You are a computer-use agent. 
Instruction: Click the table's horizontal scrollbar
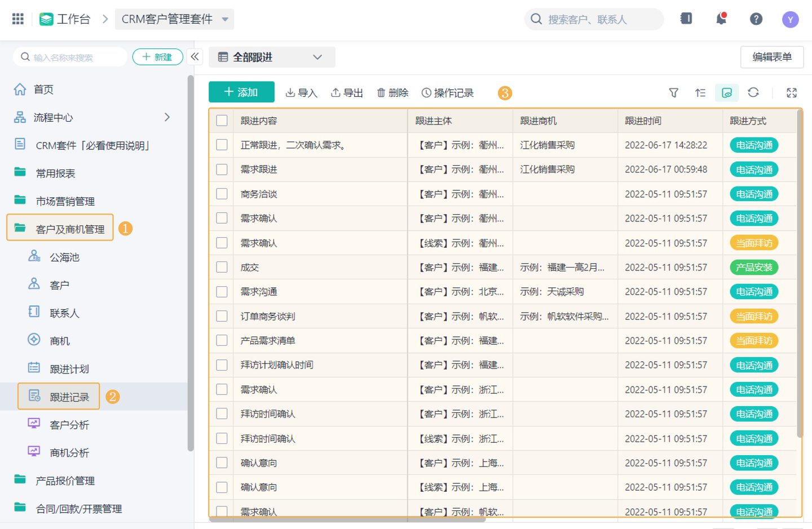(347, 519)
